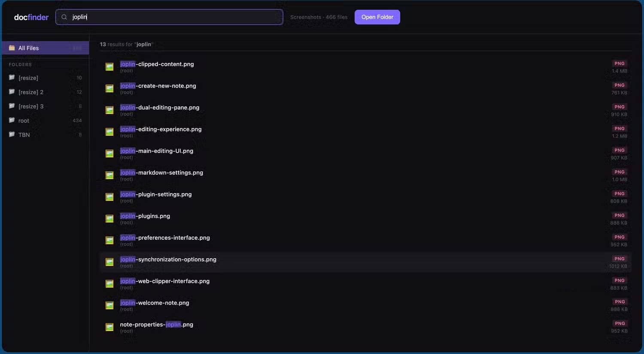Open the [resize] 3 folder

click(x=46, y=106)
